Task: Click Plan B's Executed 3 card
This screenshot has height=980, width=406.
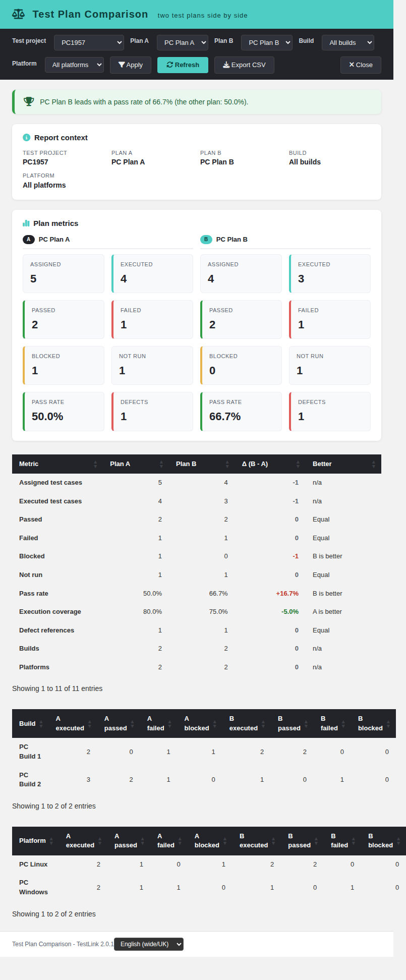Action: point(330,273)
